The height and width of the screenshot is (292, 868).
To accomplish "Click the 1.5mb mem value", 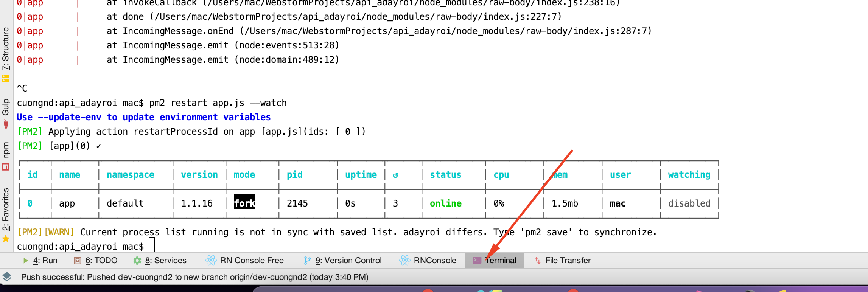I will [565, 203].
